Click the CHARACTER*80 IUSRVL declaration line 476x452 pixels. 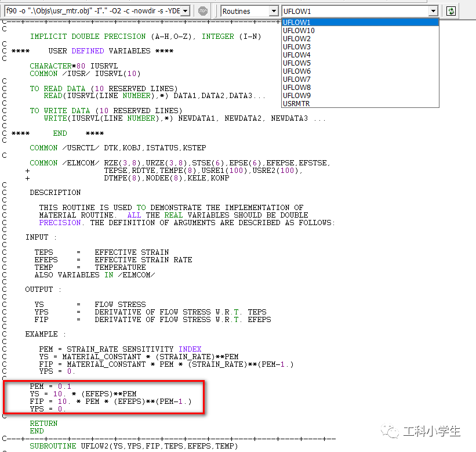(74, 66)
